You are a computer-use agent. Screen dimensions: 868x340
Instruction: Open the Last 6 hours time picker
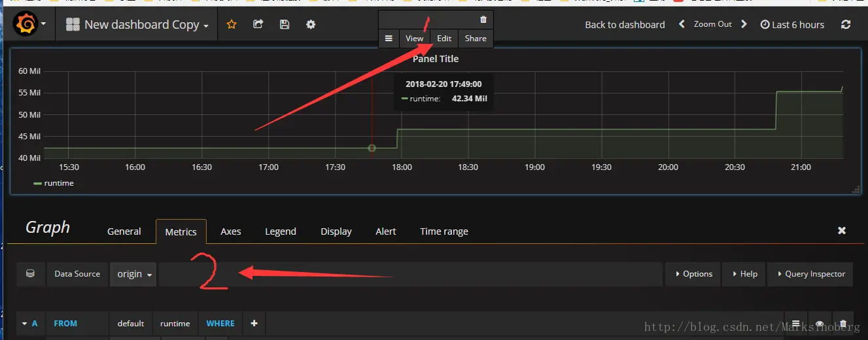click(x=792, y=25)
